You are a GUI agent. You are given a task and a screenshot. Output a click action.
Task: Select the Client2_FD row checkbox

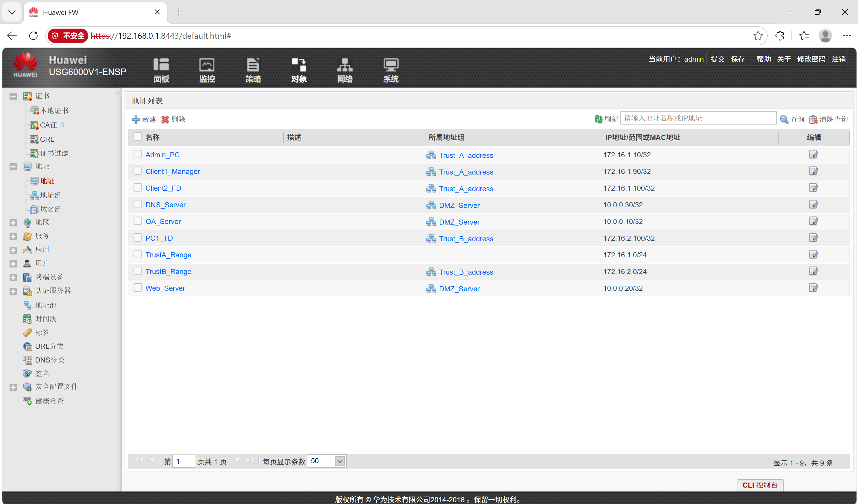coord(137,187)
